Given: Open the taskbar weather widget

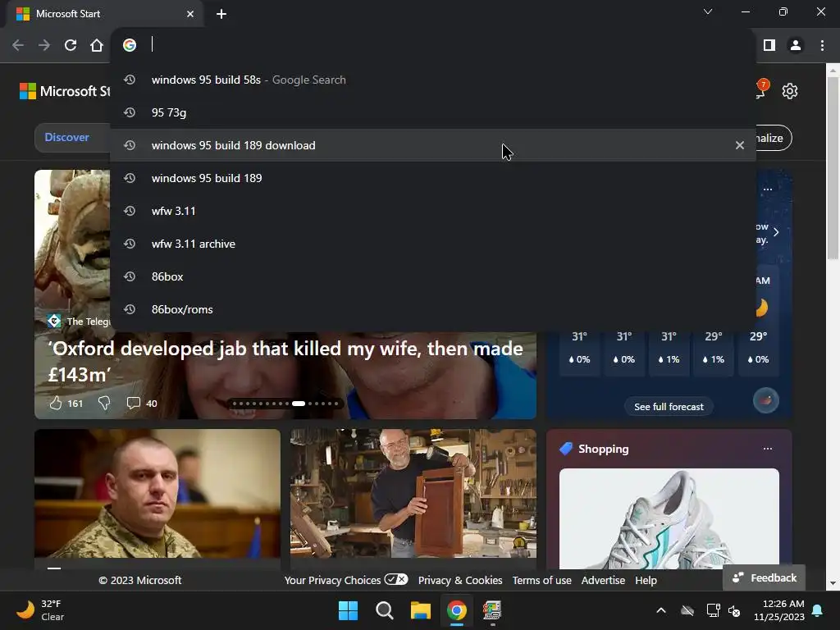Looking at the screenshot, I should [x=40, y=610].
